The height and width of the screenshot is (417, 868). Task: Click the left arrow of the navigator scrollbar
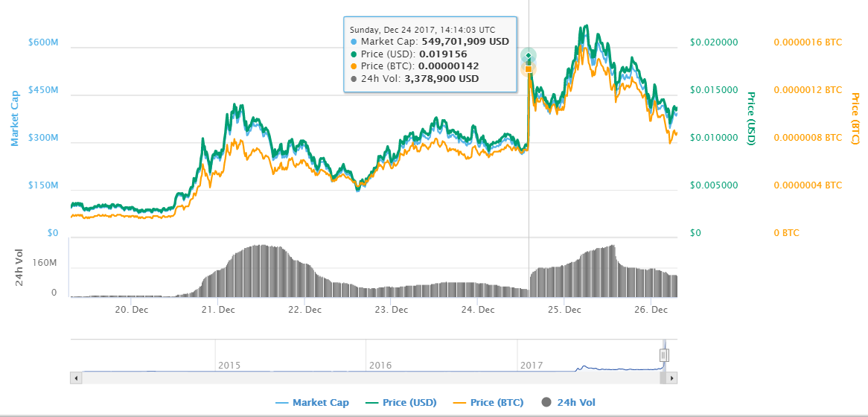click(x=77, y=378)
